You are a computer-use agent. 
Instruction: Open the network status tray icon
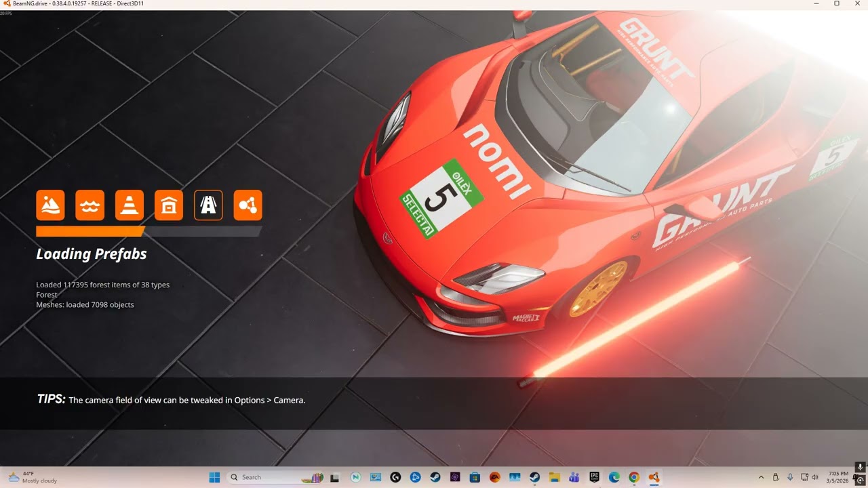point(804,477)
